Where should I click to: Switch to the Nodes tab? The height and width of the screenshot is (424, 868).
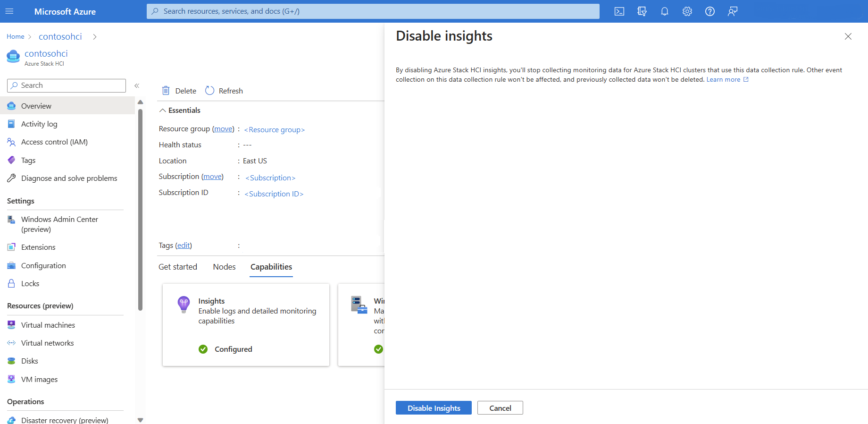(224, 267)
